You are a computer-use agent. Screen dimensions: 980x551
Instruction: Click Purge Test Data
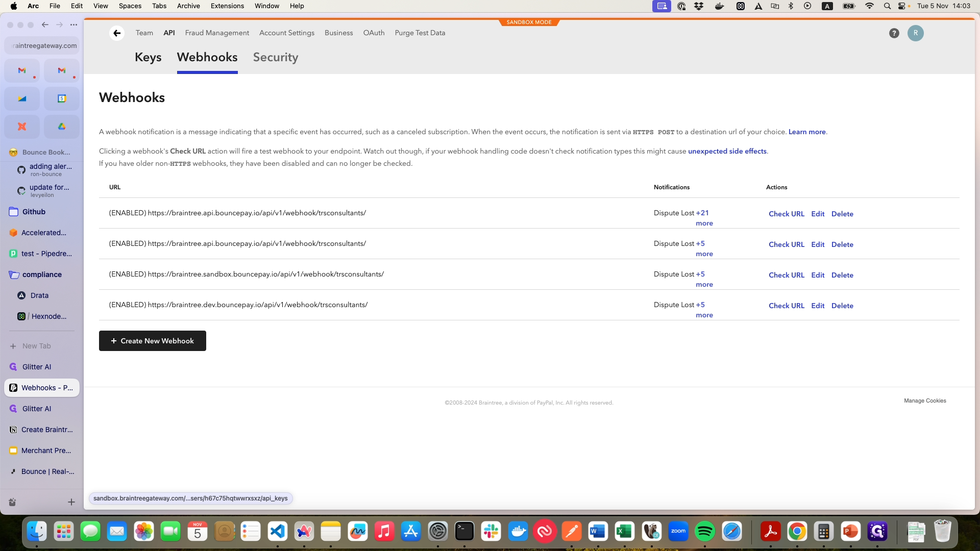tap(420, 33)
